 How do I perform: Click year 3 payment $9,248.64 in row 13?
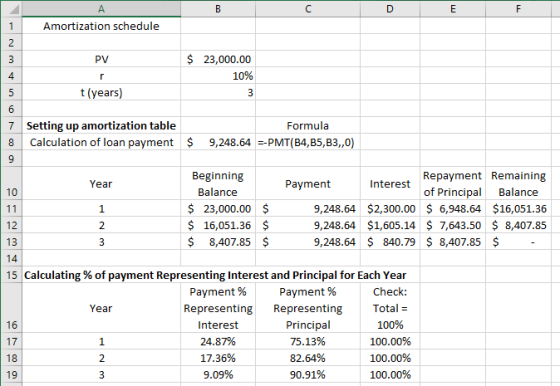click(x=308, y=242)
